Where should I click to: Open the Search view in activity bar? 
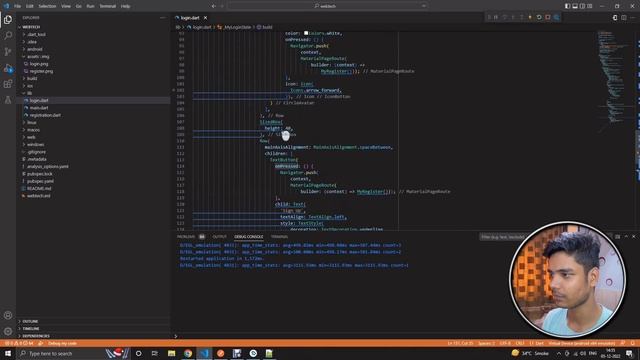point(8,36)
